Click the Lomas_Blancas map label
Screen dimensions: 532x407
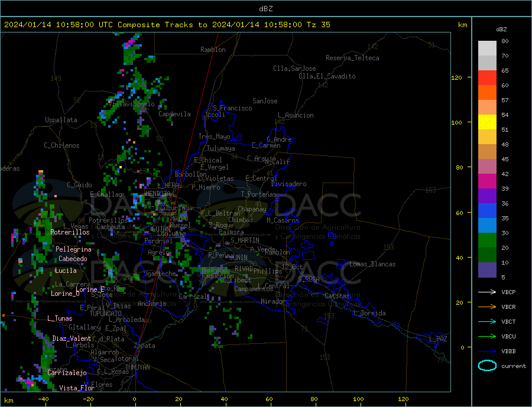pos(372,264)
